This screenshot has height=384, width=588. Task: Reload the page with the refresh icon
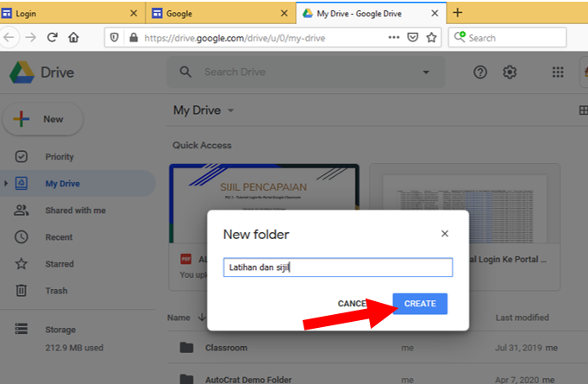tap(52, 37)
